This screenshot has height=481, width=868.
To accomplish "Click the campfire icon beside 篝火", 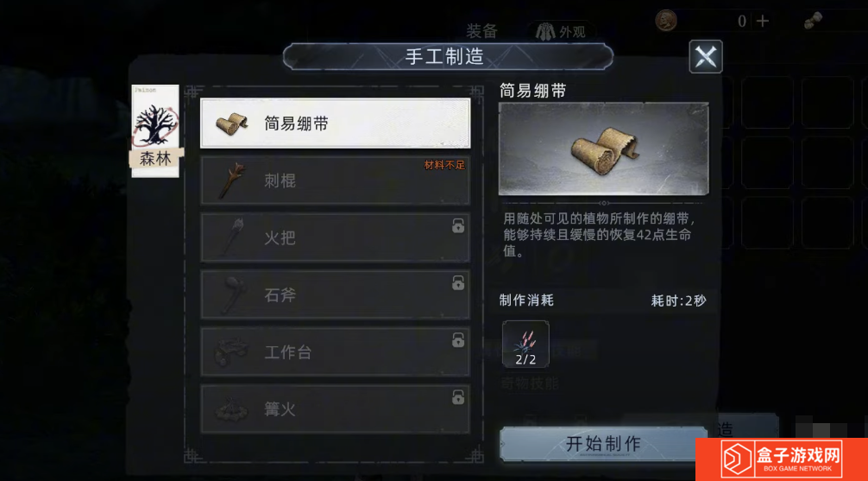I will 232,409.
